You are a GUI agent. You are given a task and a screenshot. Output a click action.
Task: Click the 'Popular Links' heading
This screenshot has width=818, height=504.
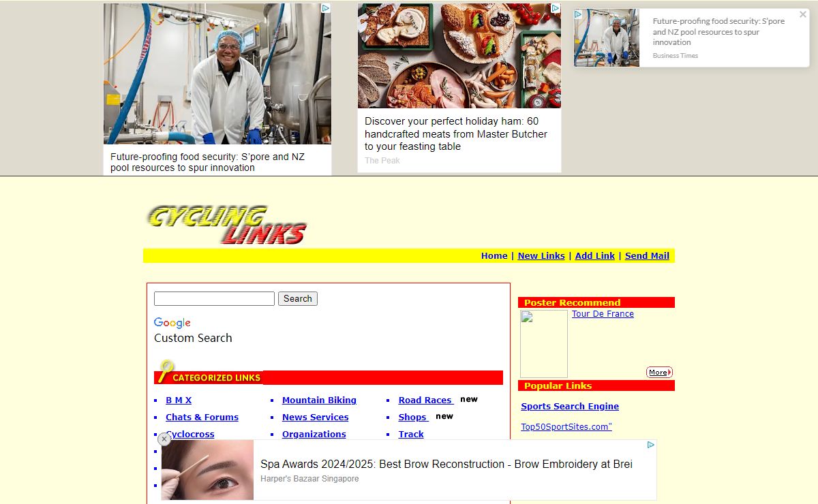point(558,385)
